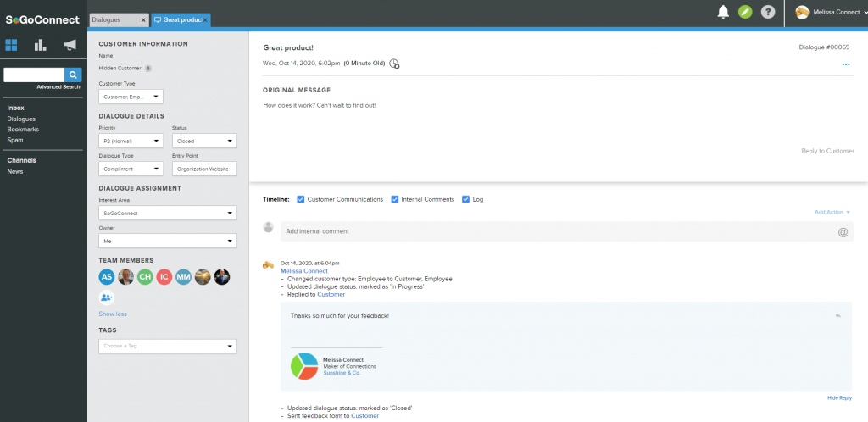
Task: Open the dashboard grid icon
Action: coord(14,45)
